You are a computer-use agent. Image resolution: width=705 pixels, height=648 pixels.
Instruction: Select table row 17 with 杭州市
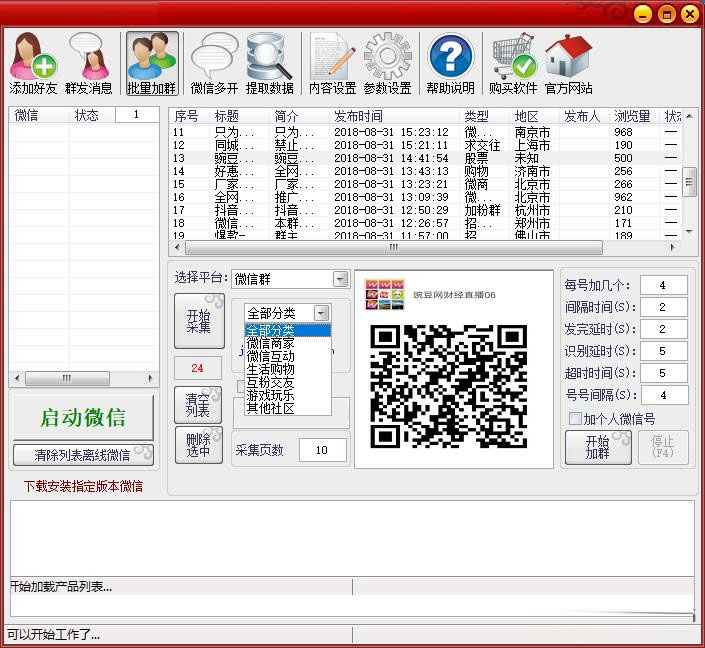pos(425,210)
